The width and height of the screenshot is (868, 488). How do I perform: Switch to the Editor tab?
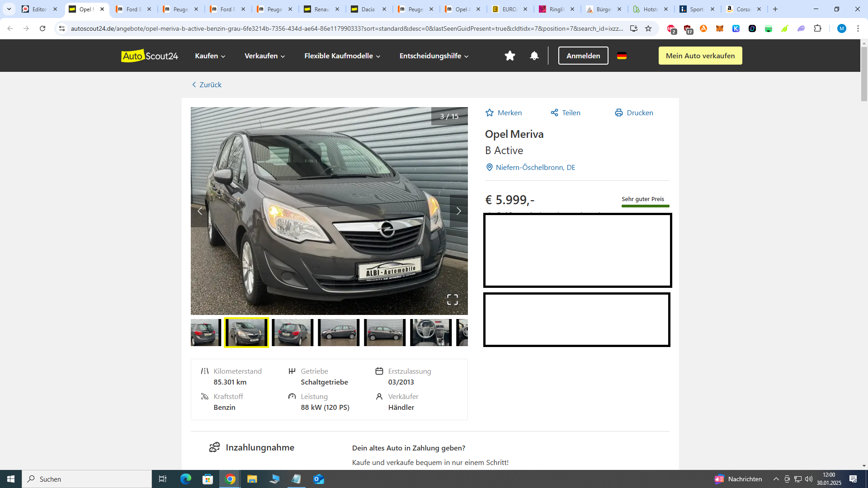coord(40,9)
